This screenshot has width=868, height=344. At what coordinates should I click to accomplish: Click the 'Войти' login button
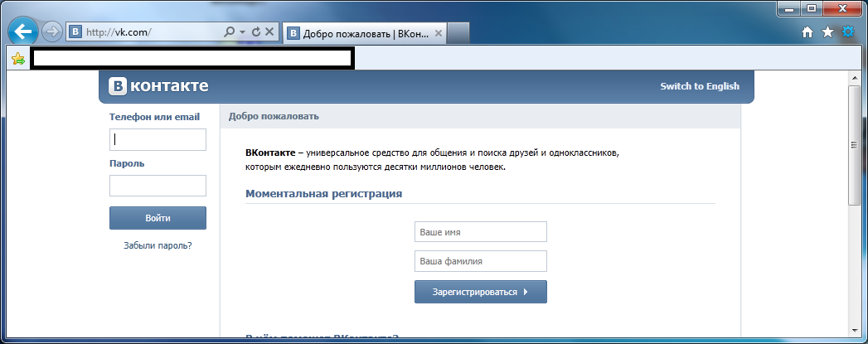tap(158, 218)
